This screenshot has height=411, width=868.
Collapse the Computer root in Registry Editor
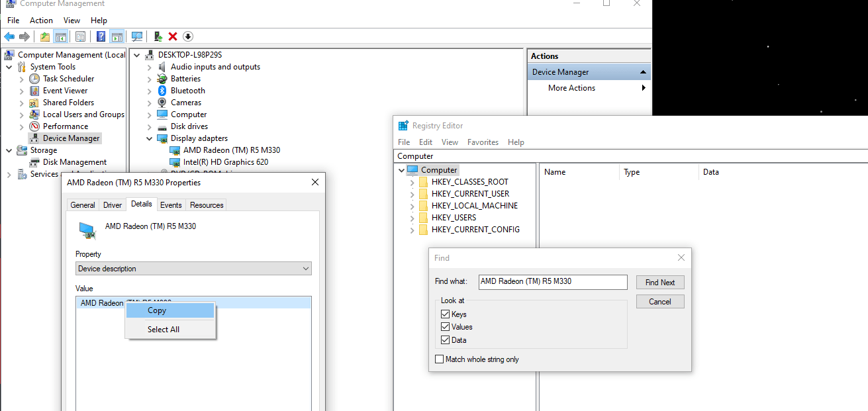[401, 170]
